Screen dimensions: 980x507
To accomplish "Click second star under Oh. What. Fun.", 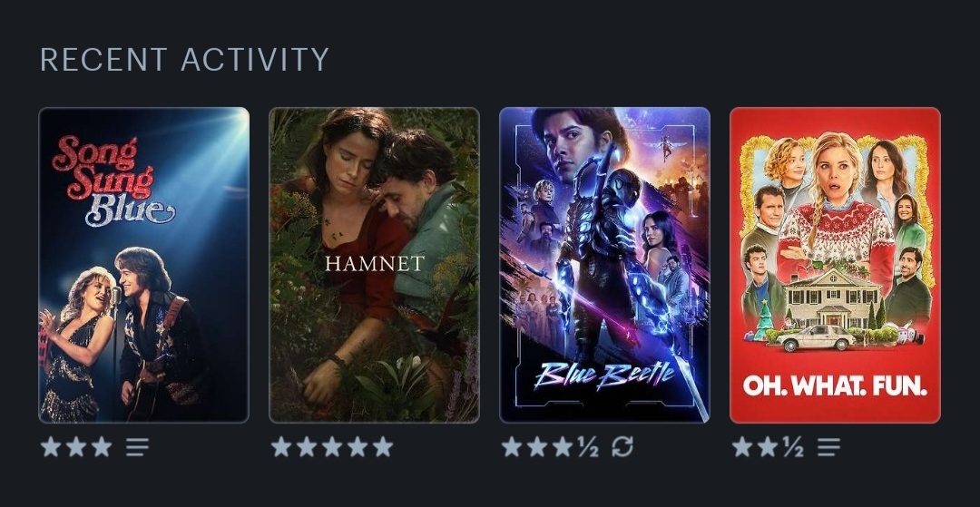I will click(768, 447).
